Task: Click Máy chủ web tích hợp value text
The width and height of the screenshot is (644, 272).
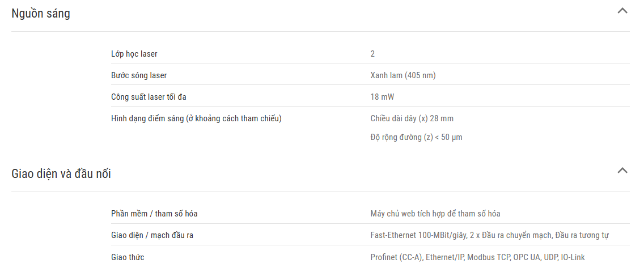Action: [435, 214]
